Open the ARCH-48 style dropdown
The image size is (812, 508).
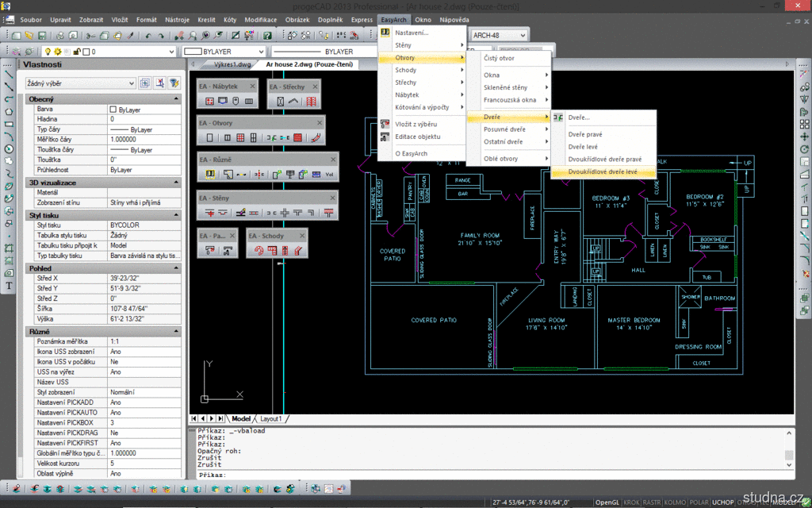coord(522,36)
